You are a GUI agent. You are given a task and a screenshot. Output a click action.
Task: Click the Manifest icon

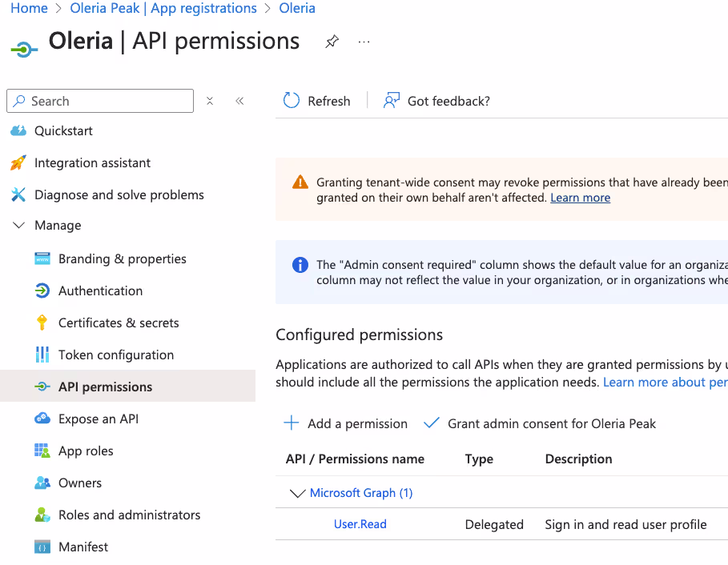[x=42, y=547]
